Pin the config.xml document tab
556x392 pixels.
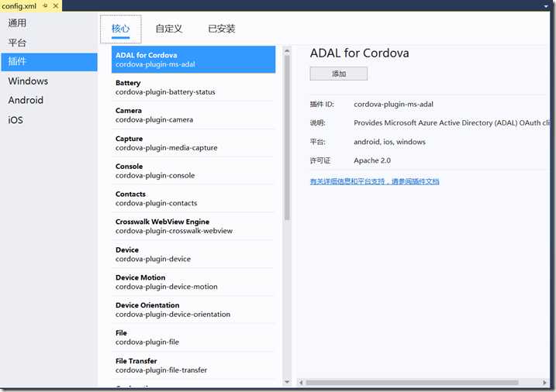[46, 5]
